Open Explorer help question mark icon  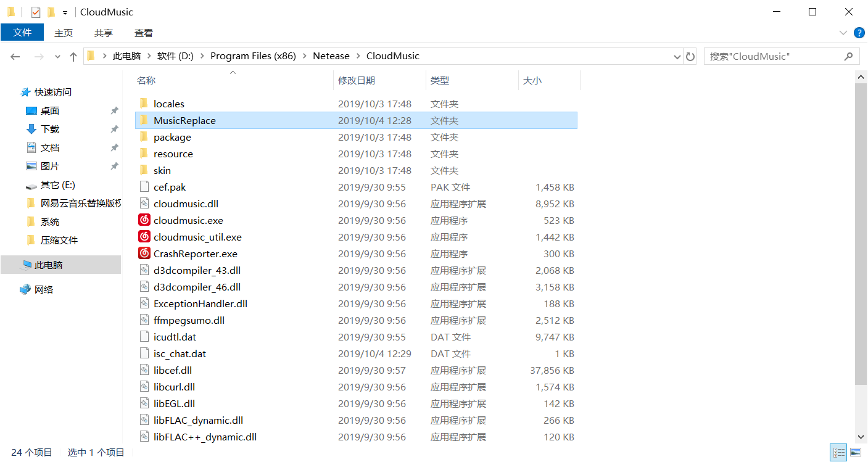click(859, 33)
